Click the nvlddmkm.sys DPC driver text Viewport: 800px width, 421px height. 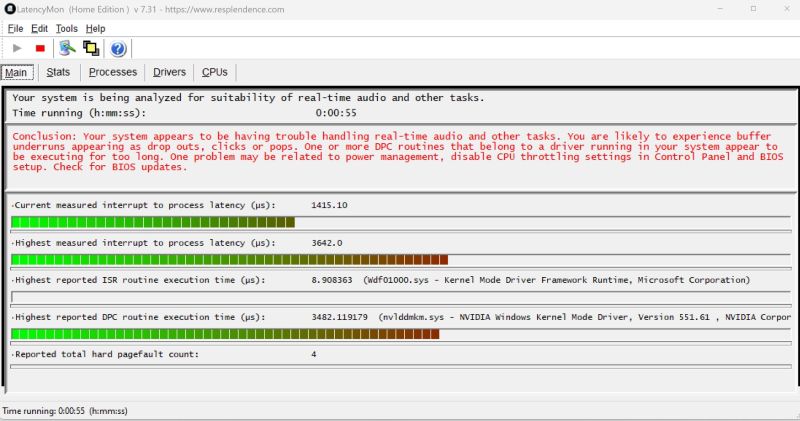point(585,317)
